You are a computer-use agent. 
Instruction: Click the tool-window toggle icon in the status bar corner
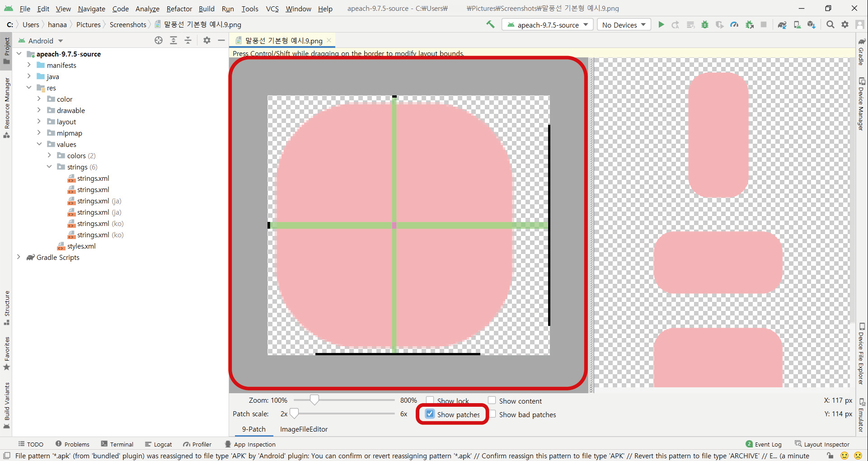[x=6, y=456]
